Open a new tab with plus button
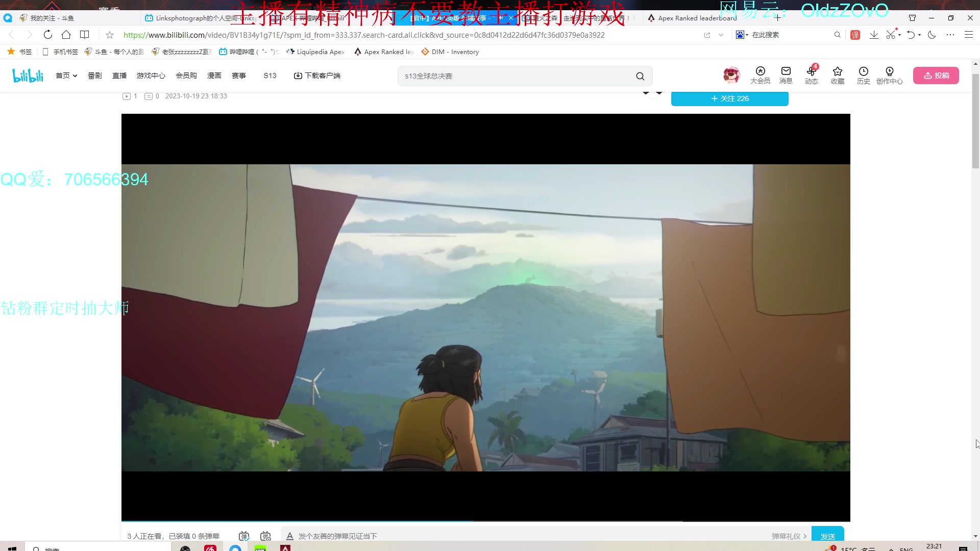Image resolution: width=980 pixels, height=551 pixels. tap(777, 18)
